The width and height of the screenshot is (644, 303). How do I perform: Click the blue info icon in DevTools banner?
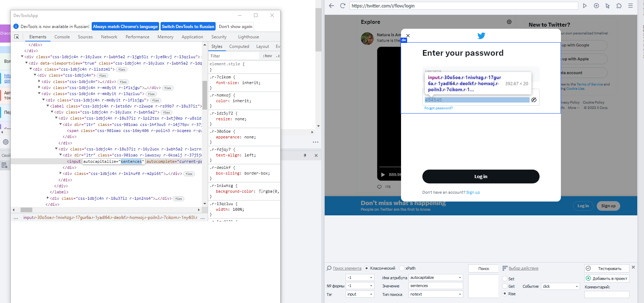(x=16, y=27)
